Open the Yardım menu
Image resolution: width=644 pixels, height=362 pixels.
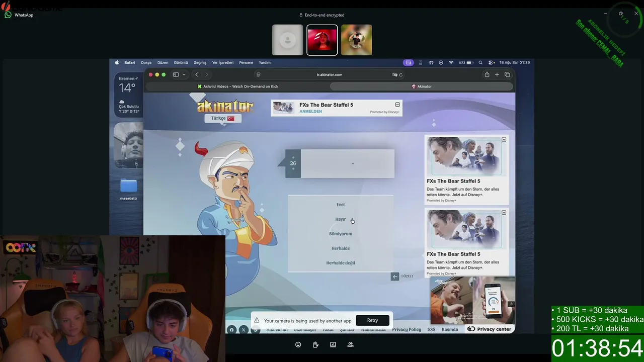coord(265,63)
